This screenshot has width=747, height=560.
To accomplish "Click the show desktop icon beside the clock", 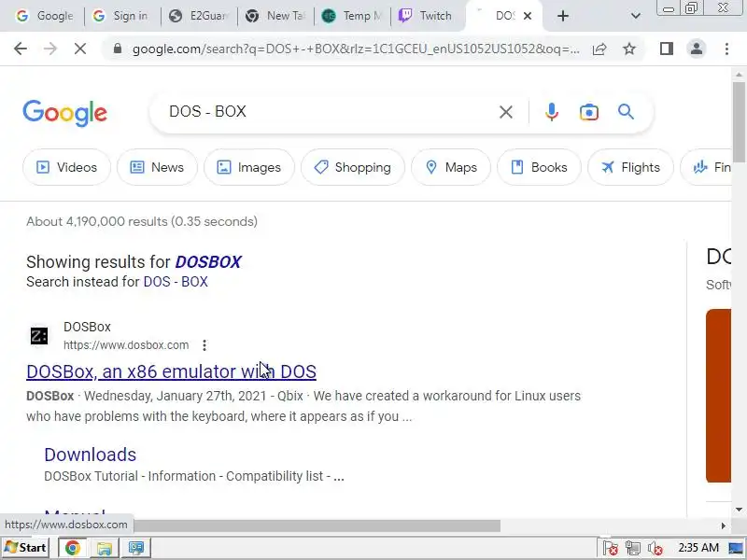I will pos(736,548).
